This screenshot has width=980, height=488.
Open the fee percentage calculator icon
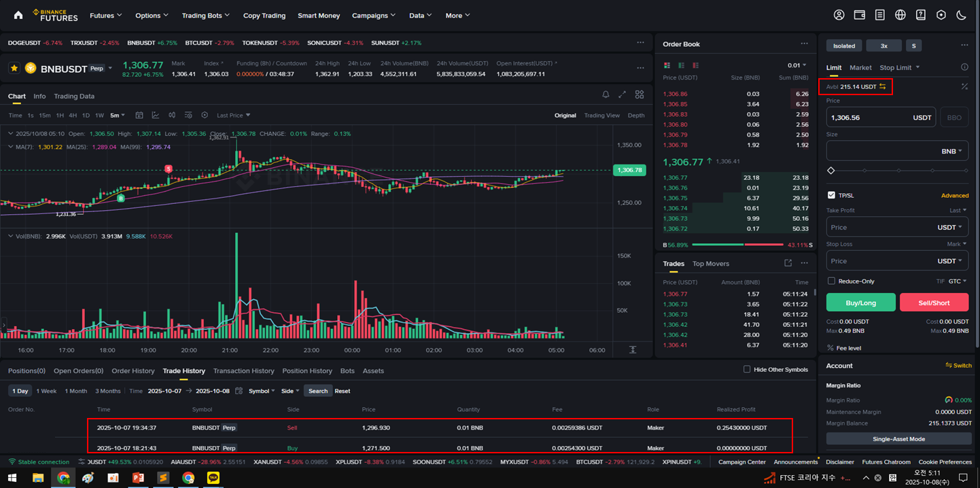click(964, 86)
